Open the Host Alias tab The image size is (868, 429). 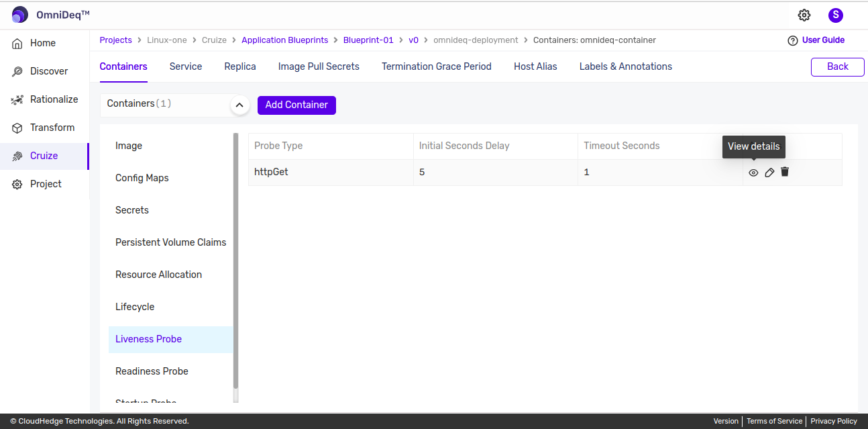click(535, 66)
